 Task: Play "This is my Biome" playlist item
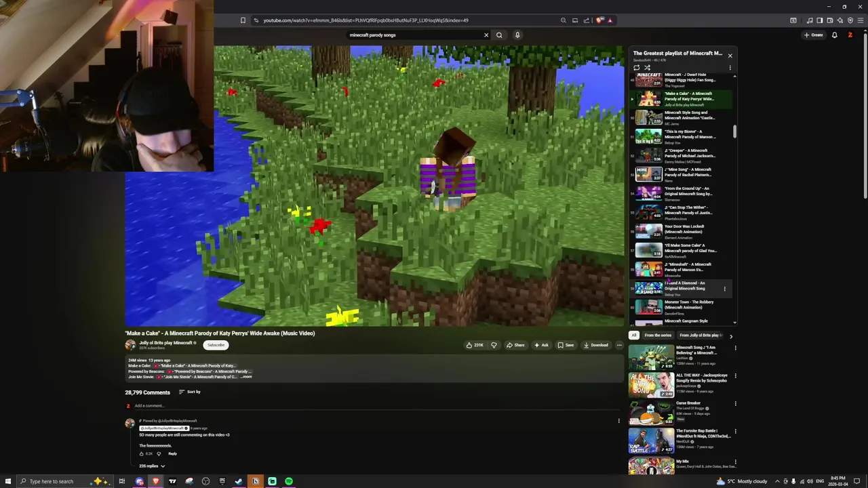click(682, 136)
